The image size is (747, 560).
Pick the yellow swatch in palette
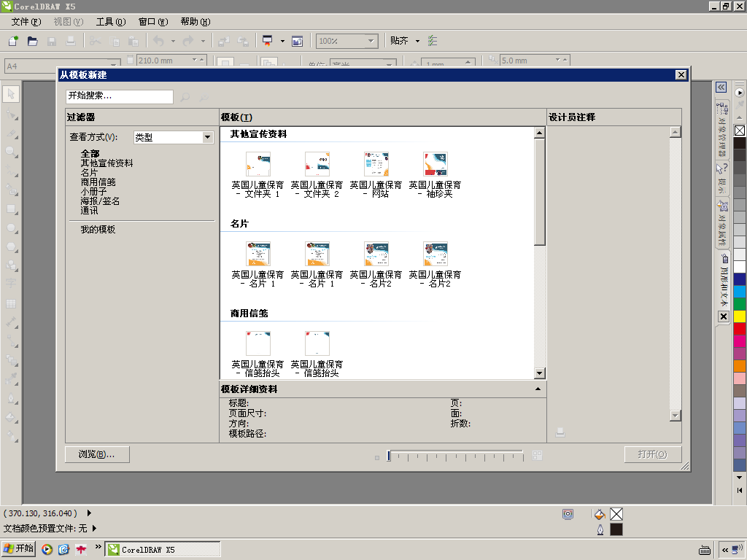point(740,316)
